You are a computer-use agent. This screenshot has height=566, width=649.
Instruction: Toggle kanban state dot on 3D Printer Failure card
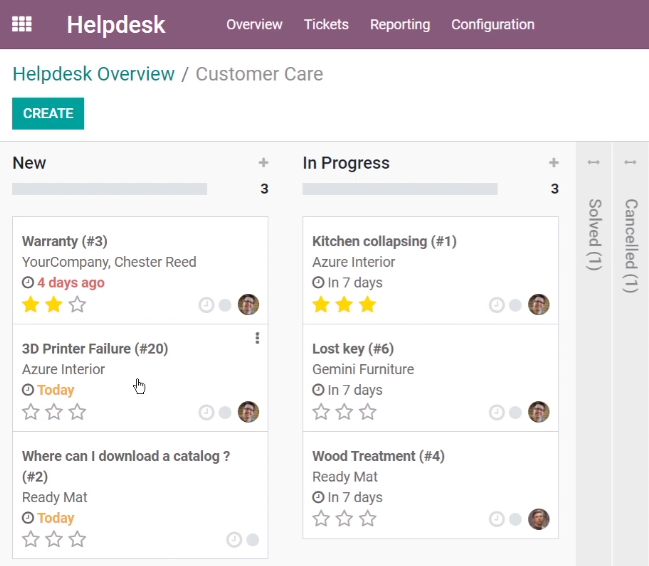[225, 412]
